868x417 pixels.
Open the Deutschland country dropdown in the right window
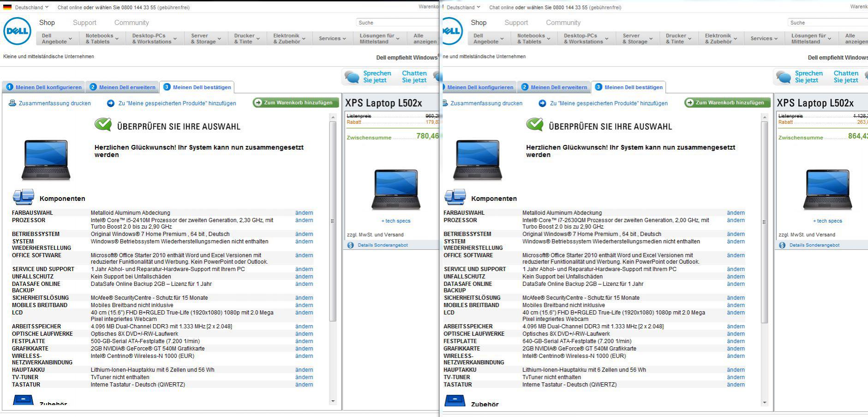pos(463,7)
